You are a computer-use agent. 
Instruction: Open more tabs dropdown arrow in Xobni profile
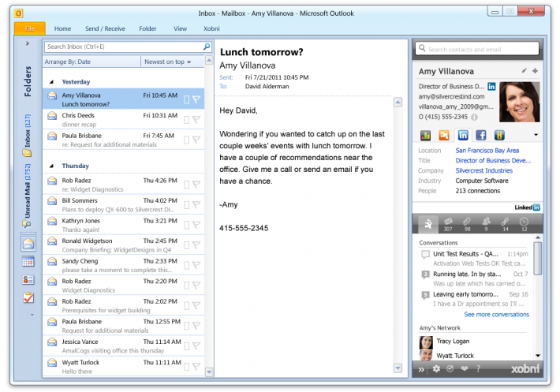tap(536, 135)
